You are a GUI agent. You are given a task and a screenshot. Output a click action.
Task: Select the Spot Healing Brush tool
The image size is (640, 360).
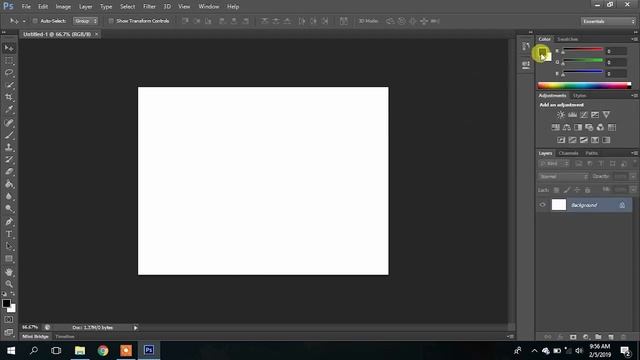click(9, 122)
